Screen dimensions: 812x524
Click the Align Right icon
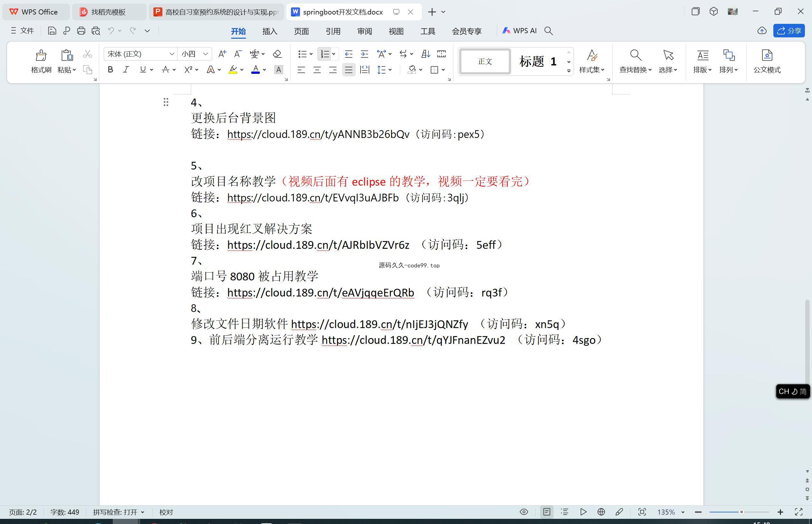pyautogui.click(x=333, y=70)
